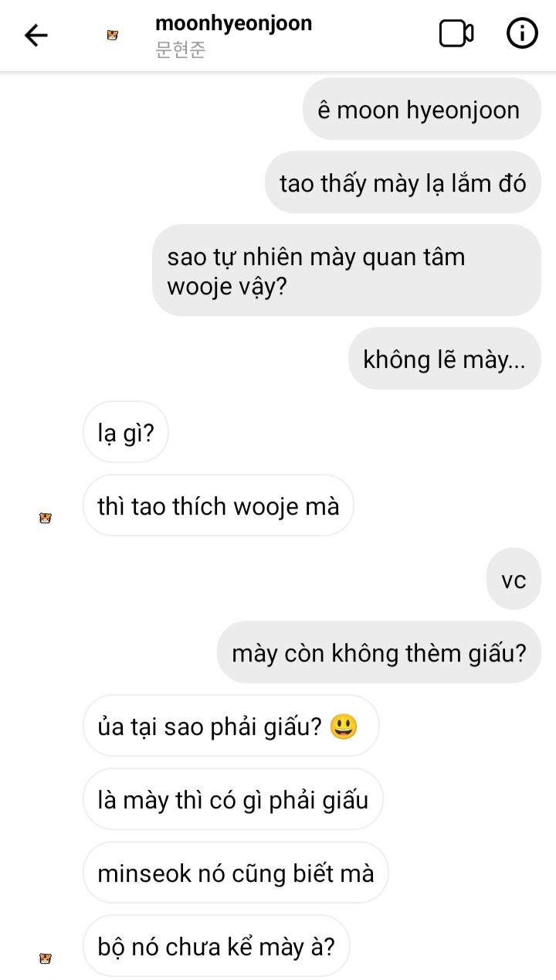Open the conversation info icon
556x980 pixels.
(522, 34)
